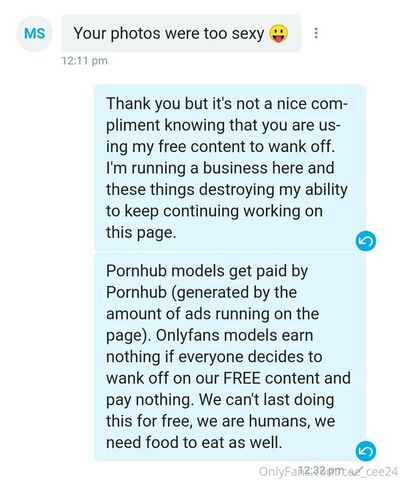Select the 'Thank you but it's not' reply bubble
Image resolution: width=400 pixels, height=481 pixels.
[230, 168]
